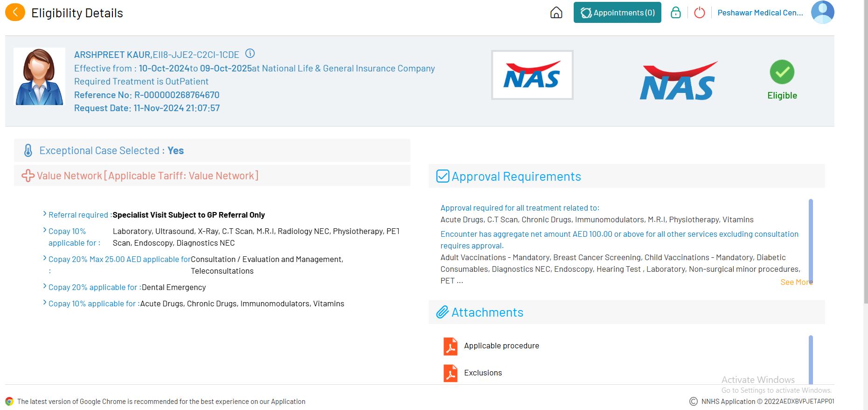Expand the Referral required chevron
This screenshot has height=410, width=868.
pyautogui.click(x=45, y=214)
